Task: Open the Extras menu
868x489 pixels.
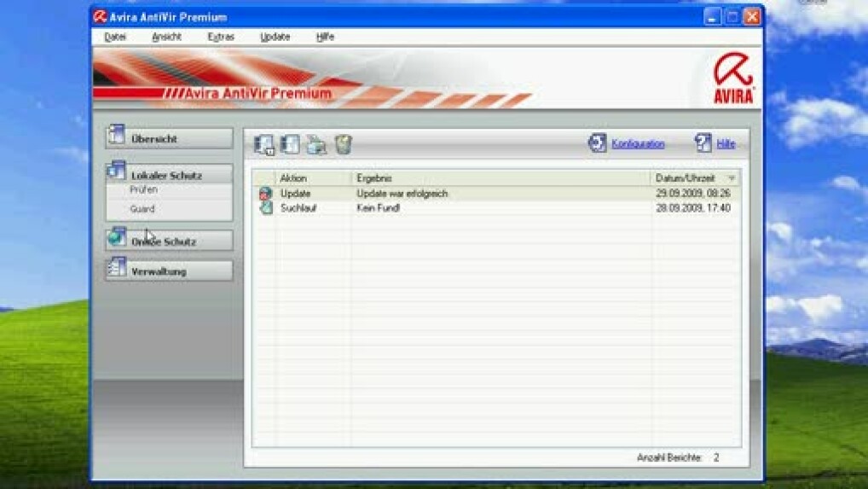Action: point(221,37)
